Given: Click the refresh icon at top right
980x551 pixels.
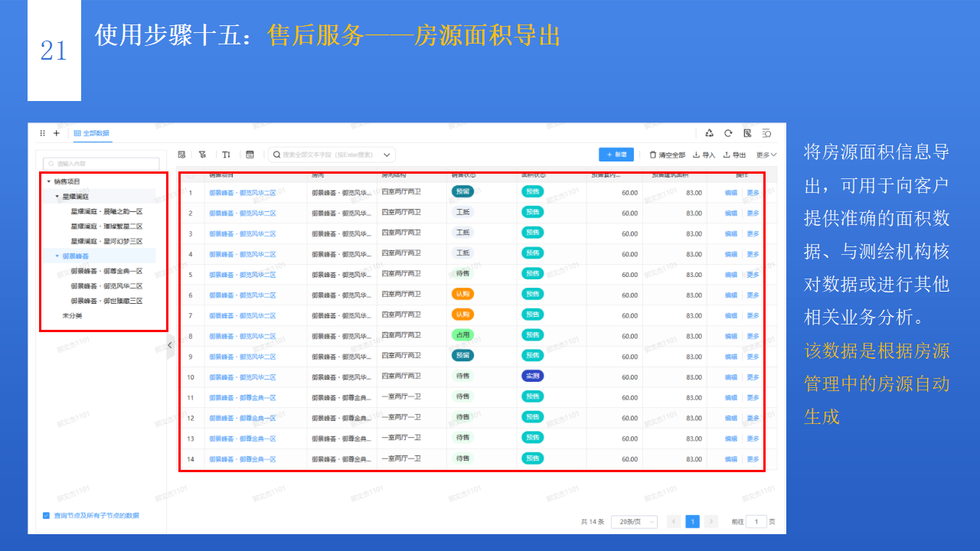Looking at the screenshot, I should [x=728, y=133].
